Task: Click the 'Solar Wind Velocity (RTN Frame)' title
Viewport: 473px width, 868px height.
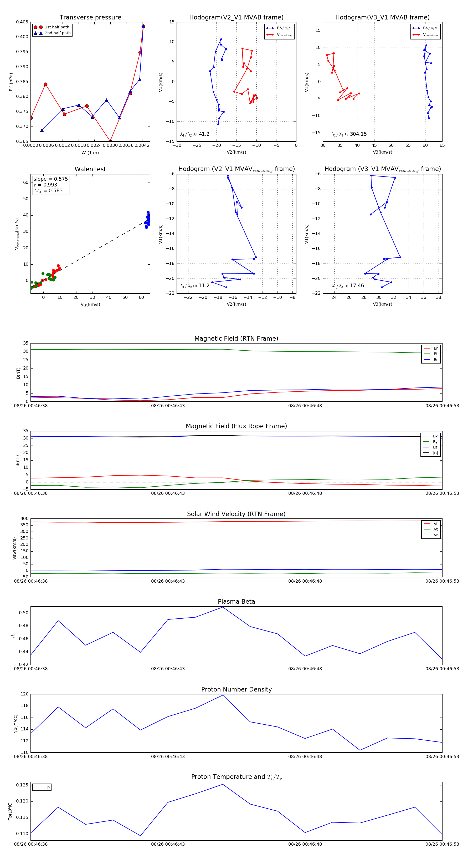Action: point(236,514)
